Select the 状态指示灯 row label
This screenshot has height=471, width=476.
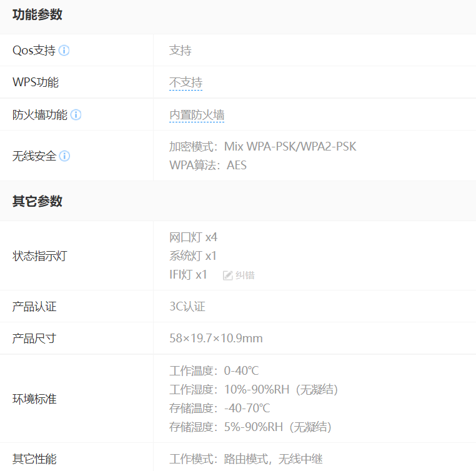tap(39, 256)
